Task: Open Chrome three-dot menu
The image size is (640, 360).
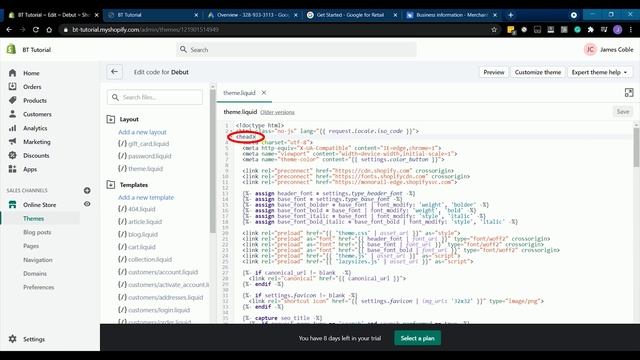Action: (631, 29)
